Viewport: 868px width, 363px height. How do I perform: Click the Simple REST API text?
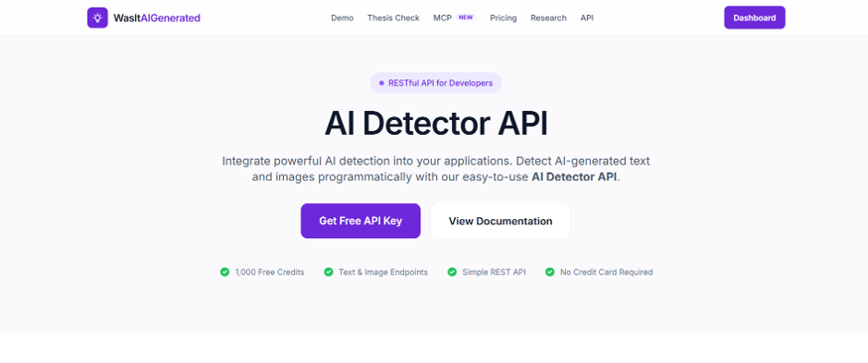[494, 272]
